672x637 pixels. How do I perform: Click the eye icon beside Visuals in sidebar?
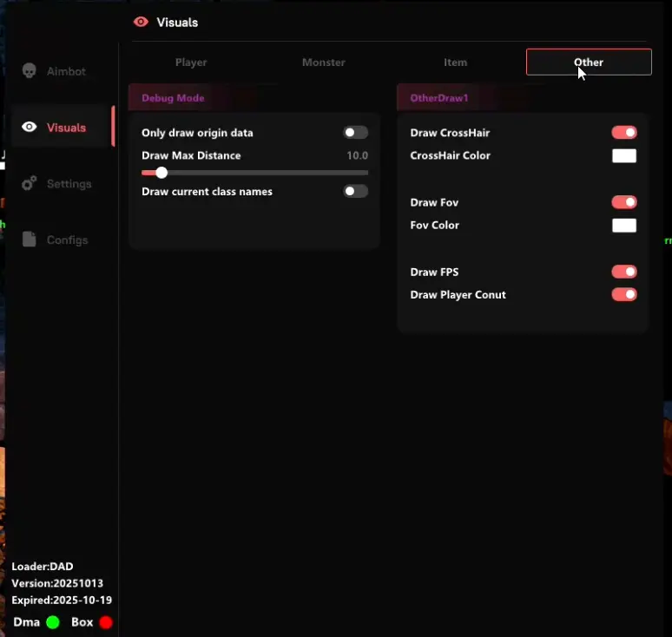[x=30, y=128]
